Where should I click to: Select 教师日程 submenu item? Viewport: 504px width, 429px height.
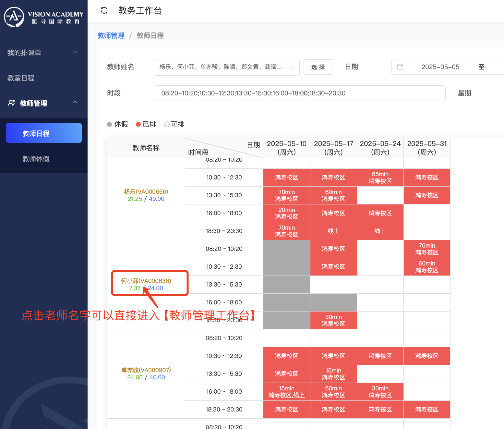tap(43, 133)
